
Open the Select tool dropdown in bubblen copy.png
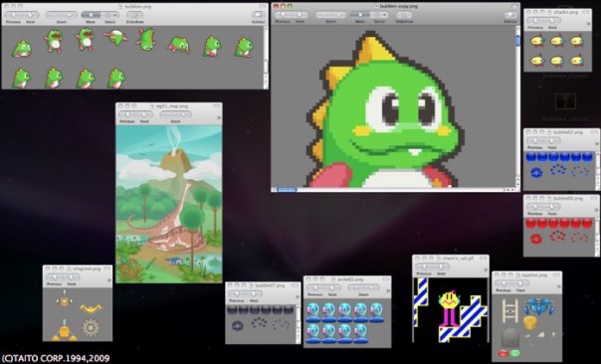(379, 15)
